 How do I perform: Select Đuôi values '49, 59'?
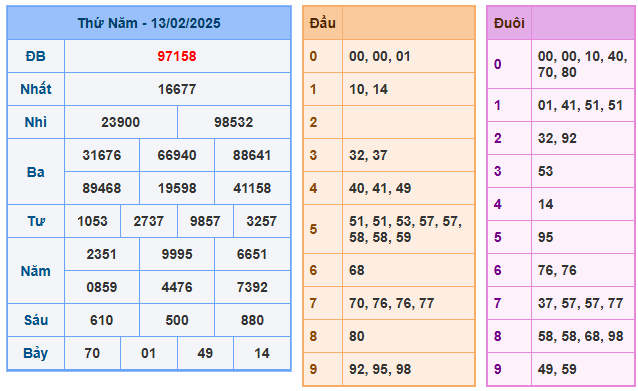pyautogui.click(x=557, y=369)
